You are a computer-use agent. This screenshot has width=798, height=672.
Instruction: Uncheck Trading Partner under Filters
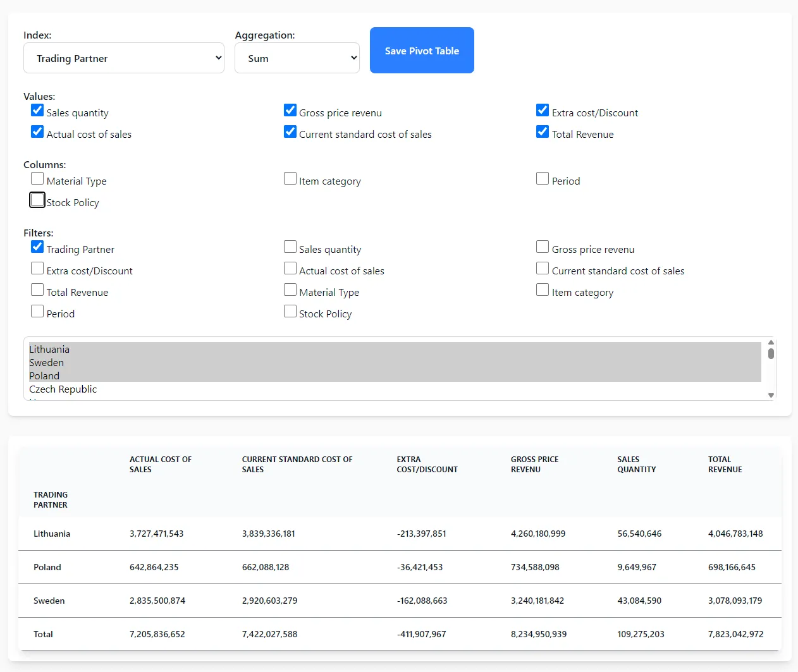click(x=37, y=247)
